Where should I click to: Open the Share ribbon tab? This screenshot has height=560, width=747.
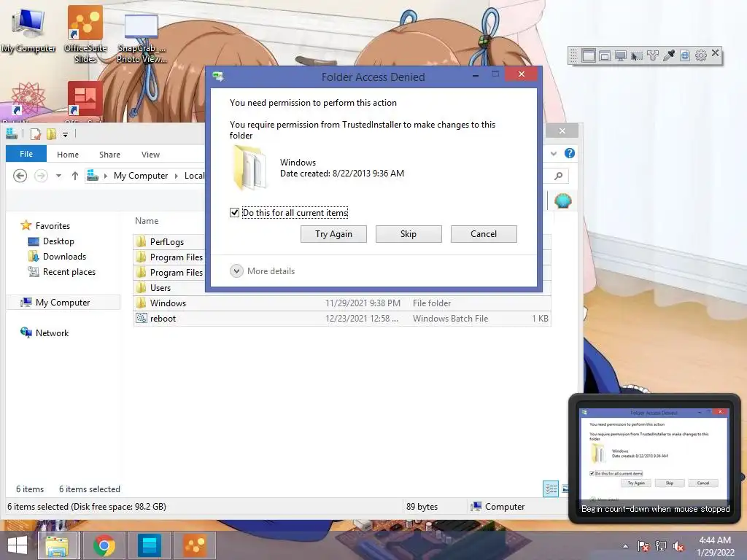pyautogui.click(x=109, y=155)
